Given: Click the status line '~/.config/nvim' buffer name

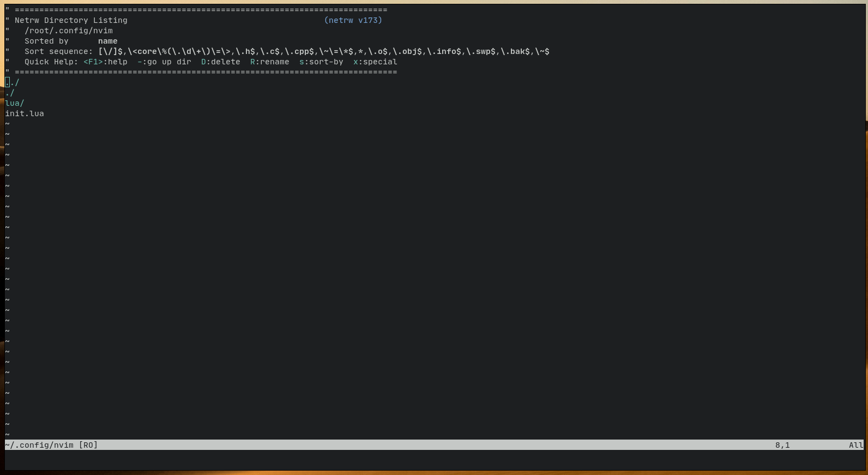Looking at the screenshot, I should (x=39, y=445).
